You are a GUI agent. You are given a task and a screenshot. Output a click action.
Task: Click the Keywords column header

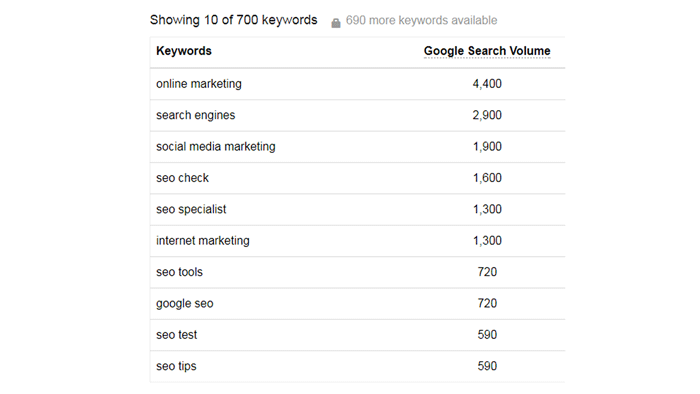(x=184, y=51)
